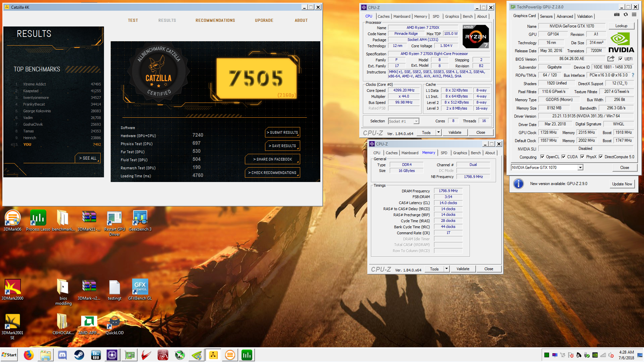Image resolution: width=644 pixels, height=362 pixels.
Task: Open QuickLOD desktop shortcut
Action: click(x=114, y=324)
